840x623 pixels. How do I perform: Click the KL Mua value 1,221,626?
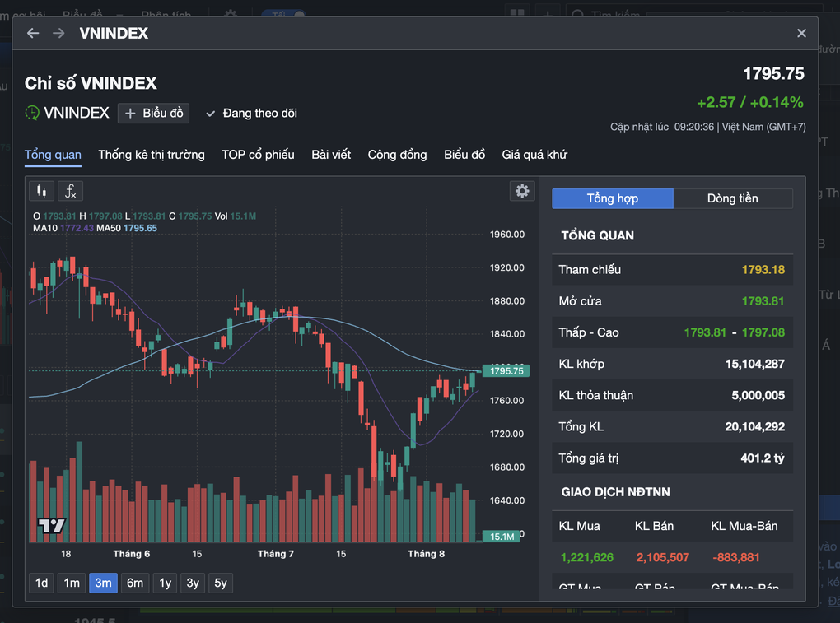click(x=586, y=558)
